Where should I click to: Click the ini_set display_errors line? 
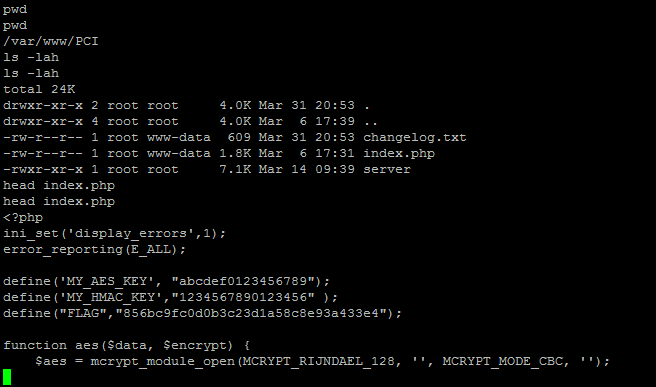[x=114, y=233]
